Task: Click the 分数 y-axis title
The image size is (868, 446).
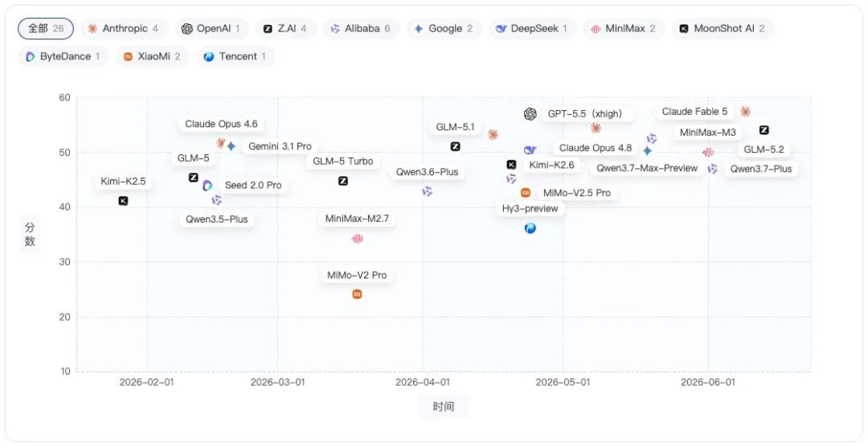Action: pos(30,235)
